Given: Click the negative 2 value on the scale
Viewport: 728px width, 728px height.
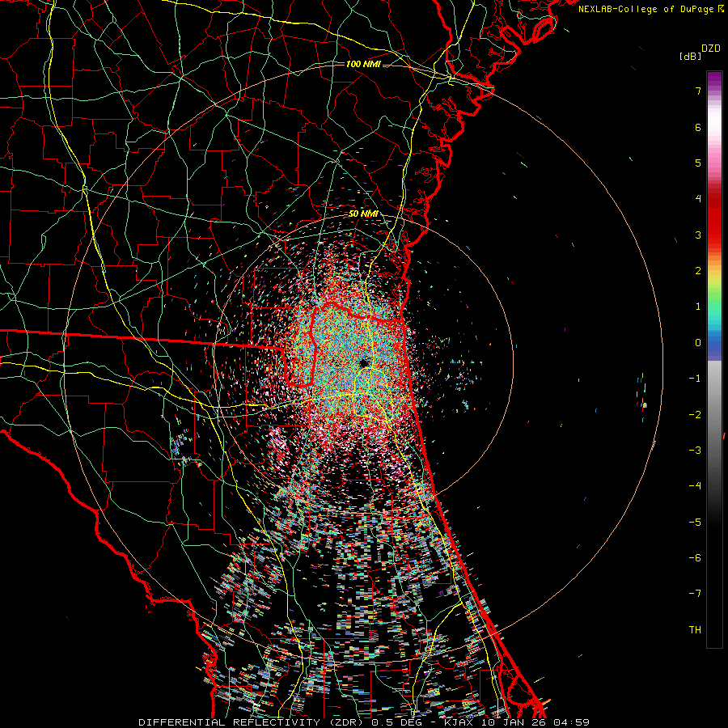Looking at the screenshot, I should [x=695, y=414].
